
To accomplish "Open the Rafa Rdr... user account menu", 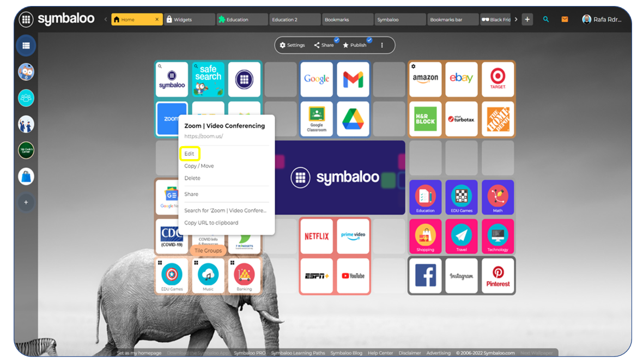I will tap(602, 19).
